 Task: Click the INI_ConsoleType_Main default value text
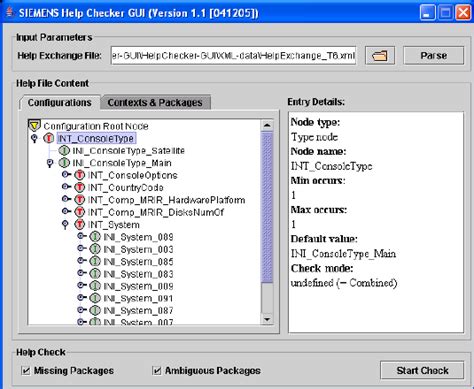343,254
